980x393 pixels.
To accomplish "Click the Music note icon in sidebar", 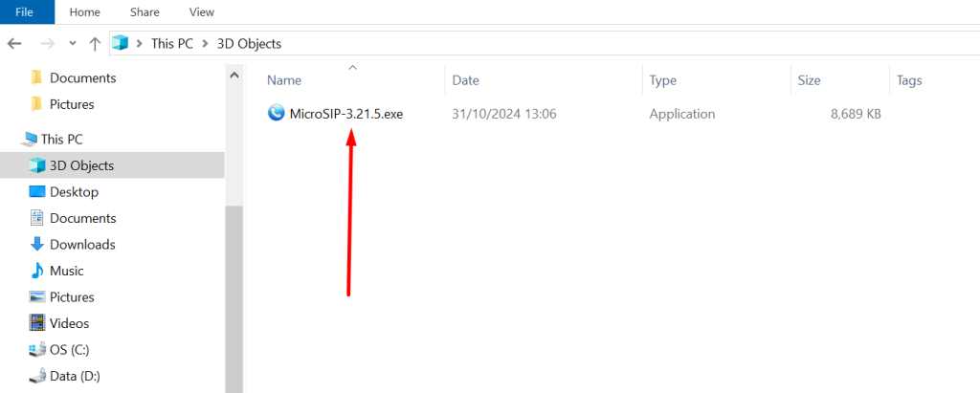I will (37, 271).
